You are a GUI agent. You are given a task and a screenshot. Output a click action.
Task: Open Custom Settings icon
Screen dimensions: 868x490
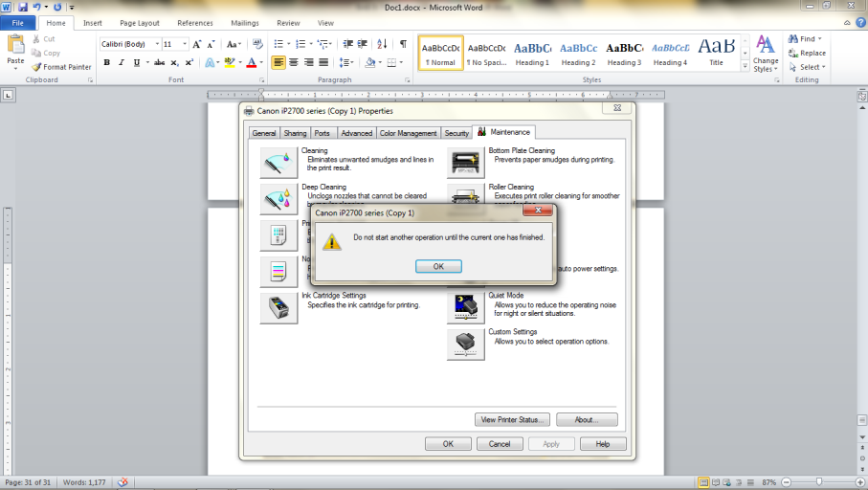click(465, 345)
